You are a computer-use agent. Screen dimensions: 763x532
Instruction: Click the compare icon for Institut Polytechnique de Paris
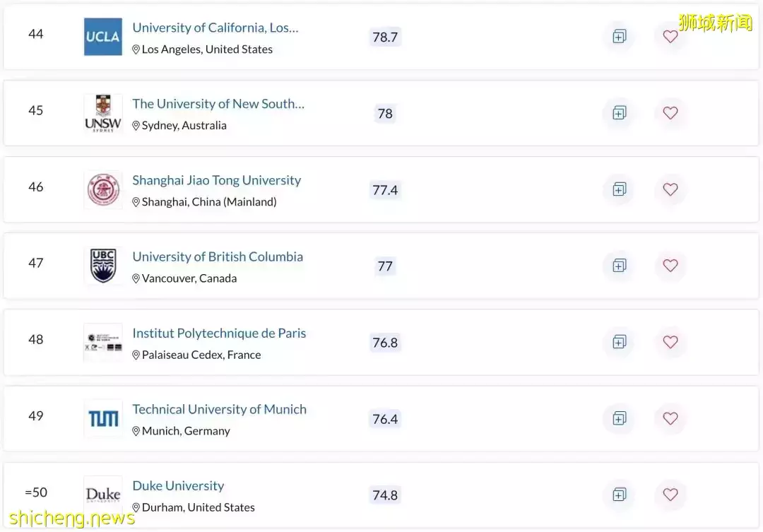coord(620,342)
